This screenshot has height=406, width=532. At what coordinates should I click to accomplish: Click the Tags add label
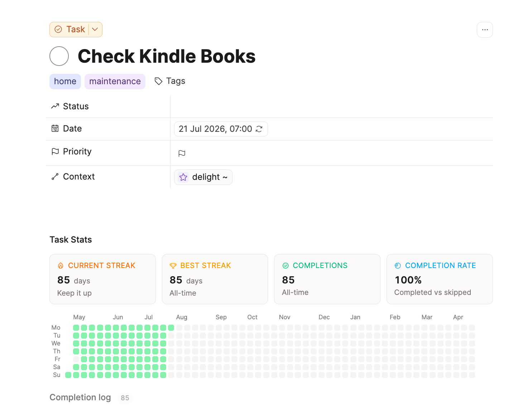coord(176,81)
